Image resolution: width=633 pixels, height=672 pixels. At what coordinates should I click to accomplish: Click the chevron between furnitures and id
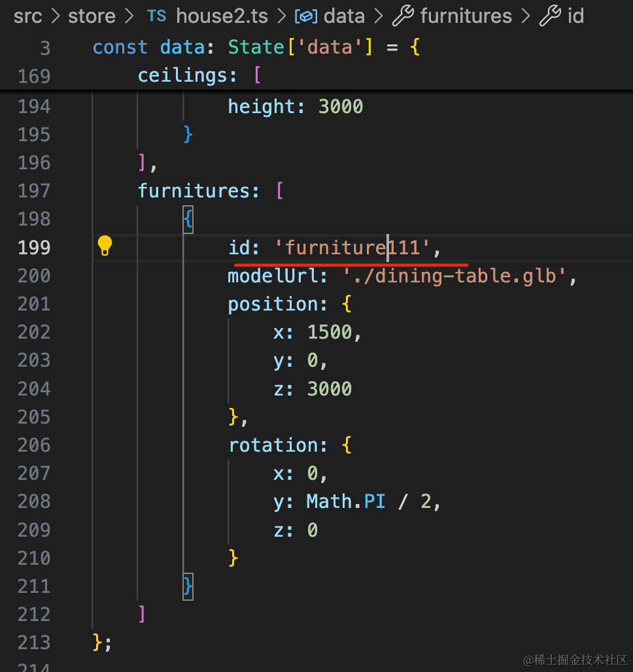525,16
